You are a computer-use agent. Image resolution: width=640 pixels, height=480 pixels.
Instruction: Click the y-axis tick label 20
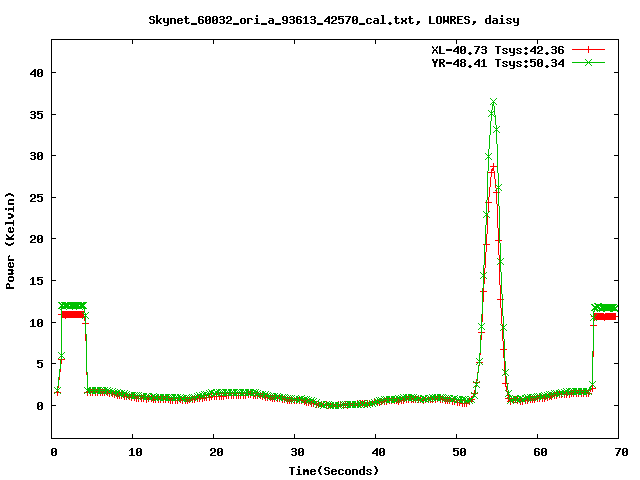click(37, 239)
